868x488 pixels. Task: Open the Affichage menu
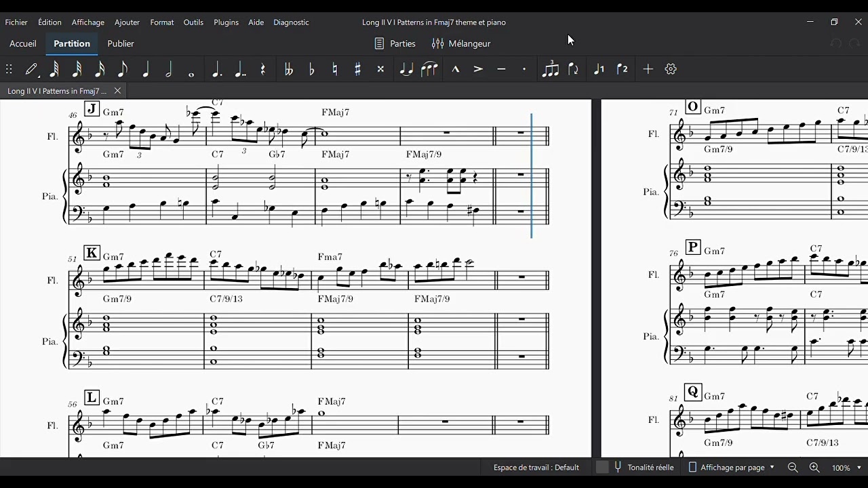click(88, 22)
